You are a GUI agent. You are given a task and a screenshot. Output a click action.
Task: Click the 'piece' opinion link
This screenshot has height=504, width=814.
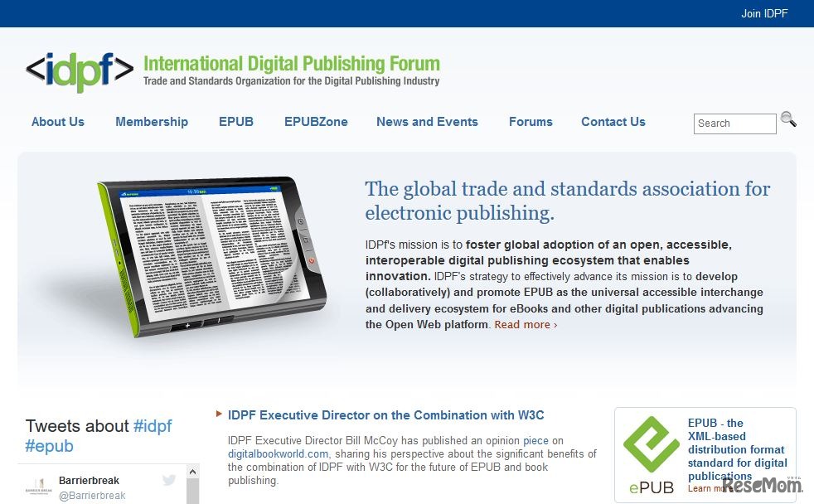point(535,441)
